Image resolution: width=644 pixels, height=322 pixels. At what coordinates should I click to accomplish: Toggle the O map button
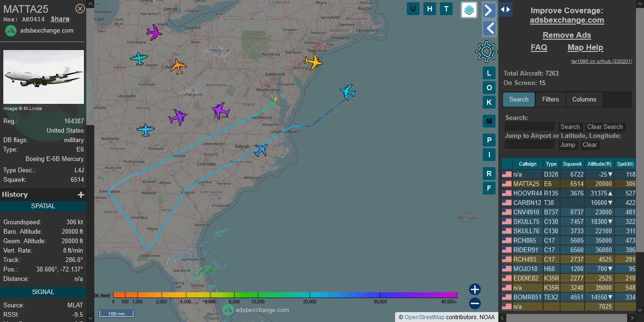[x=489, y=88]
